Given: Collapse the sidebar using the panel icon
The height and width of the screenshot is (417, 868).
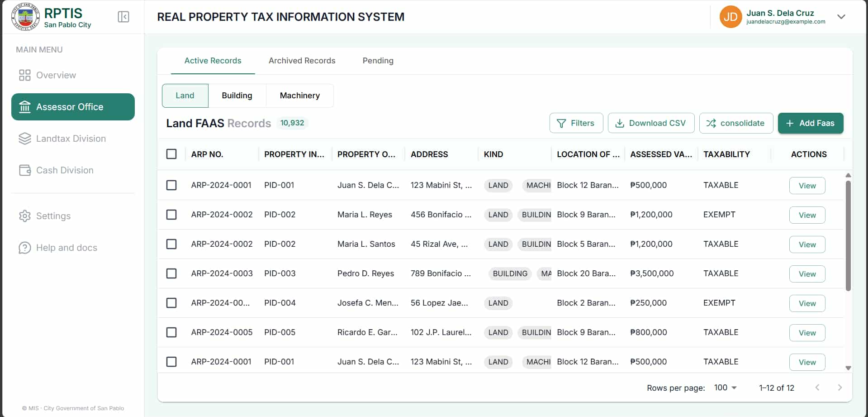Looking at the screenshot, I should click(123, 17).
